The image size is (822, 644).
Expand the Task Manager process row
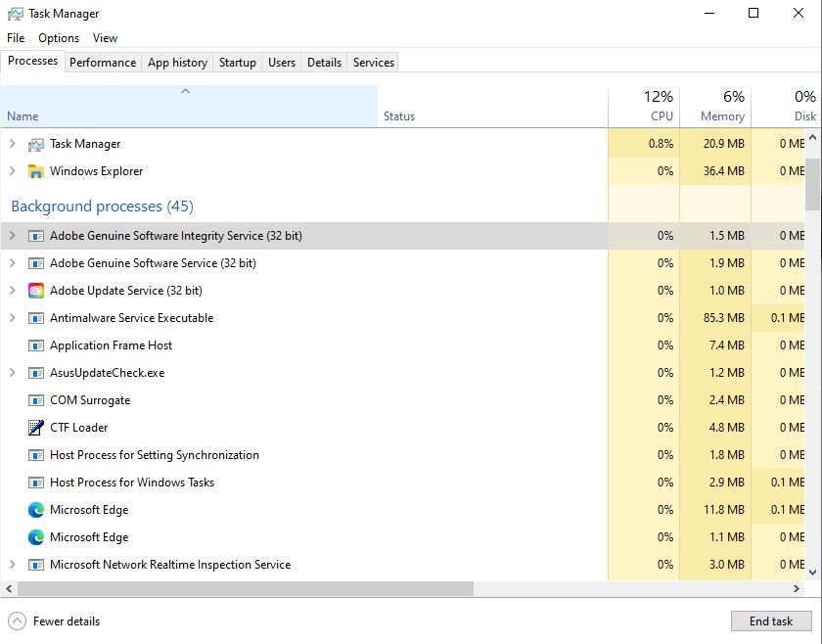pos(11,143)
